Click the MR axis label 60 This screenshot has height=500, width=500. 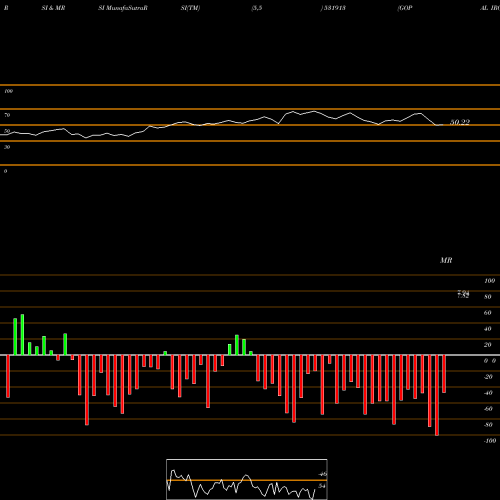coord(488,313)
